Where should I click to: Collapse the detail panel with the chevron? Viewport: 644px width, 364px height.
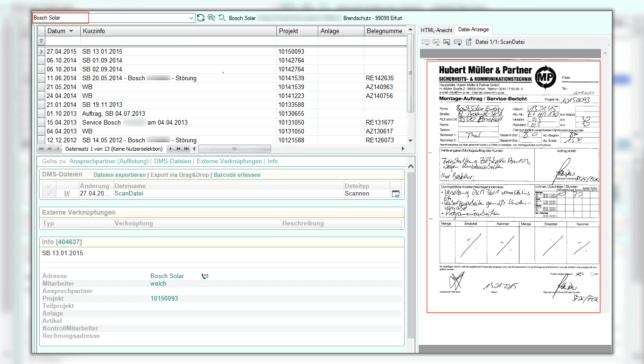coord(411,166)
